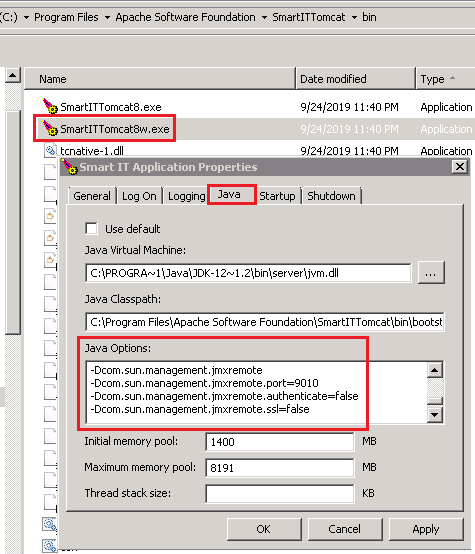
Task: Open dropdown arrow after (C:) breadcrumb
Action: tap(26, 17)
